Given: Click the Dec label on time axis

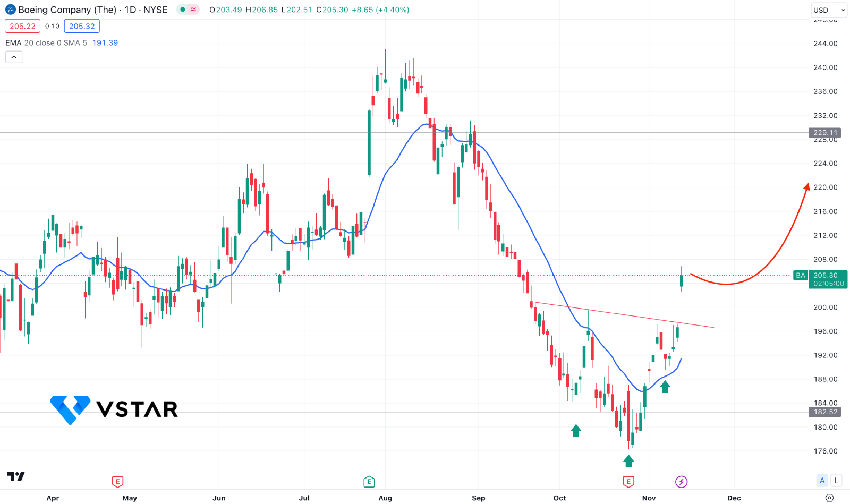Looking at the screenshot, I should coord(734,498).
